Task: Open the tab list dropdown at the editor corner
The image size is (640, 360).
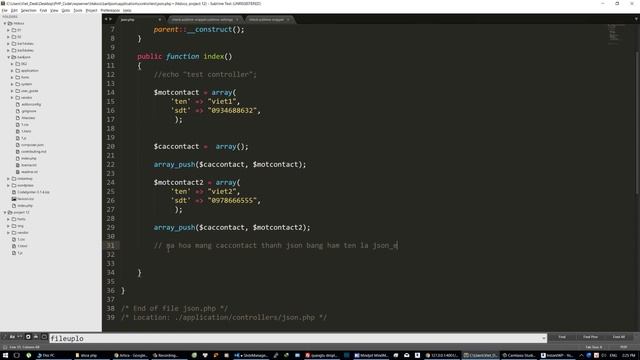Action: coord(636,19)
